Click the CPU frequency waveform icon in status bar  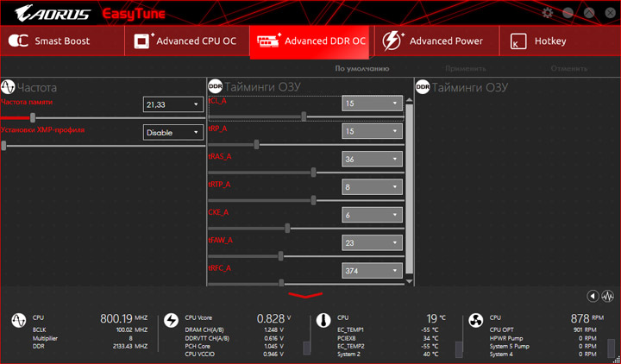(18, 320)
